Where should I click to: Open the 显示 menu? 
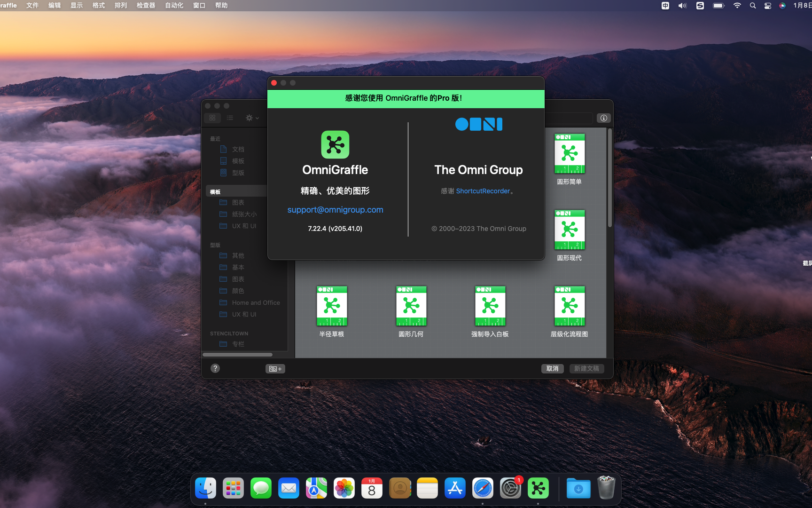click(77, 6)
